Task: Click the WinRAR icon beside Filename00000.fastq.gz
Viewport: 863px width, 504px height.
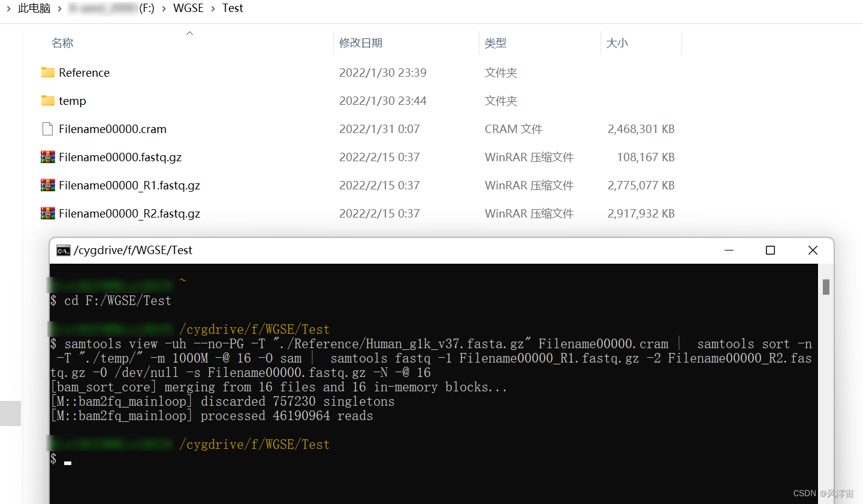Action: click(x=47, y=157)
